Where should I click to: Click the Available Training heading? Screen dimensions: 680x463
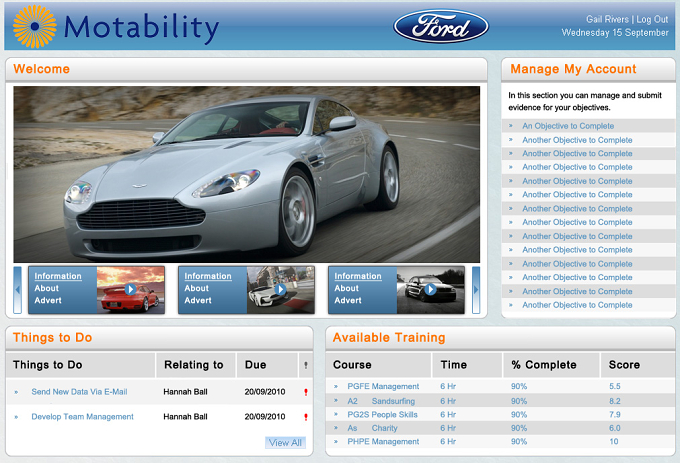pyautogui.click(x=389, y=337)
